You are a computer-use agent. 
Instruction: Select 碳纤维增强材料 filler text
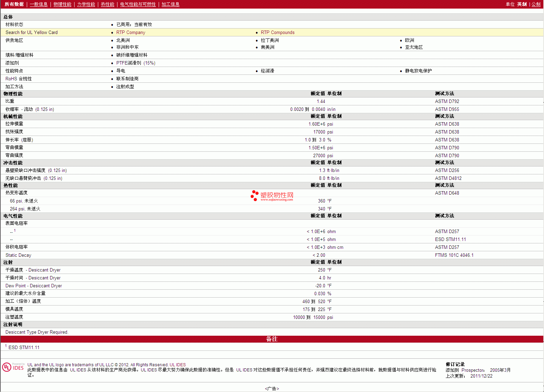pos(132,55)
